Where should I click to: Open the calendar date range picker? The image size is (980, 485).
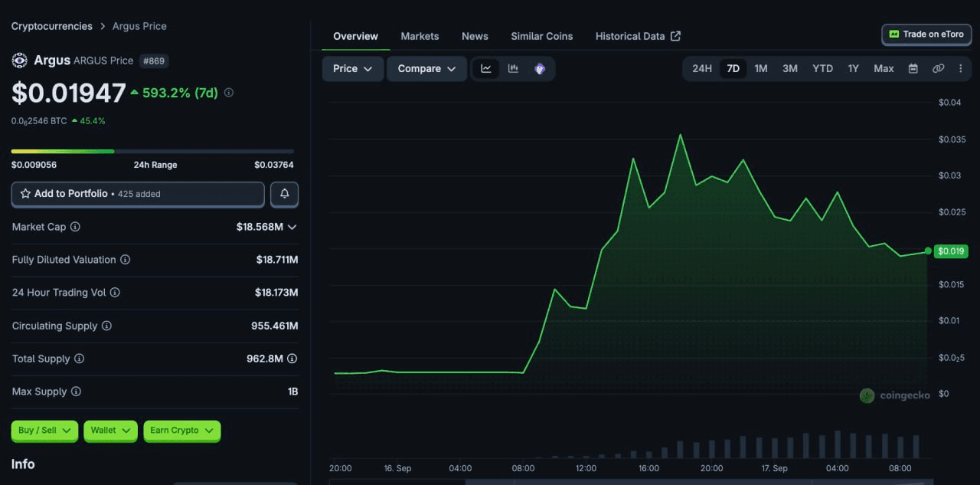coord(913,69)
